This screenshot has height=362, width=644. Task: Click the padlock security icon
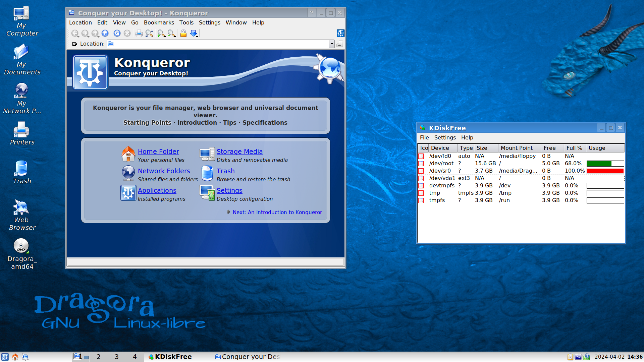point(183,33)
